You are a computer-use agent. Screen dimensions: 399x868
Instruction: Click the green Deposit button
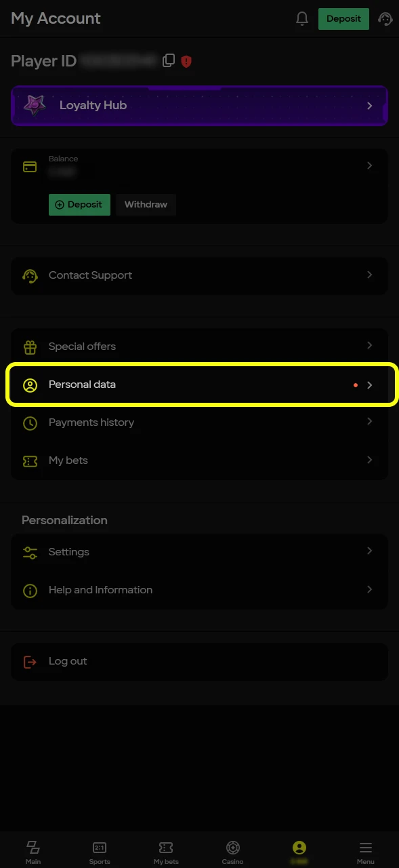coord(79,204)
